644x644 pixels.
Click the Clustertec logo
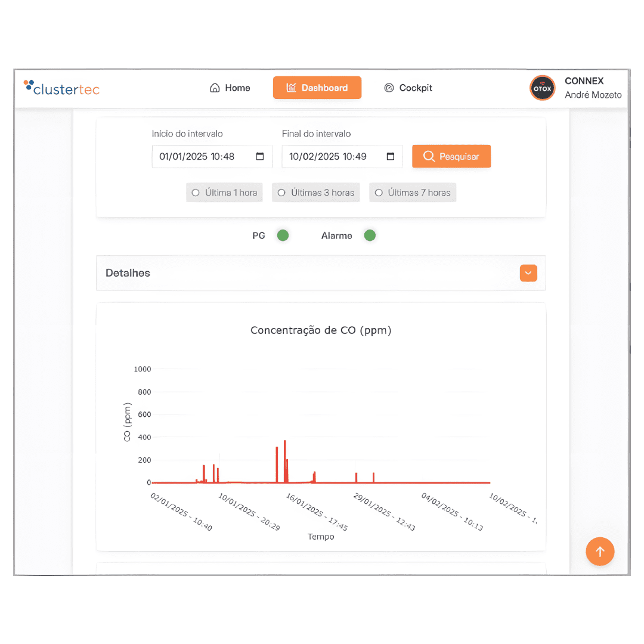pos(61,88)
